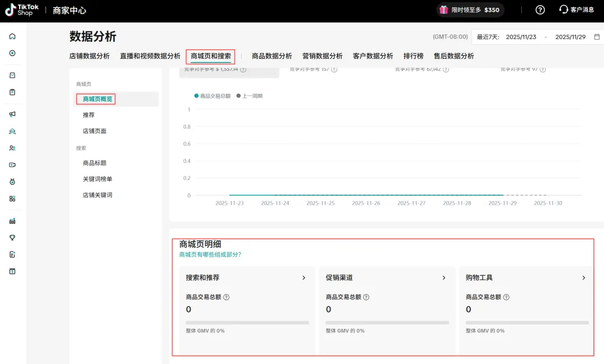Switch to 排行榜 tab
This screenshot has height=364, width=604.
pyautogui.click(x=413, y=56)
